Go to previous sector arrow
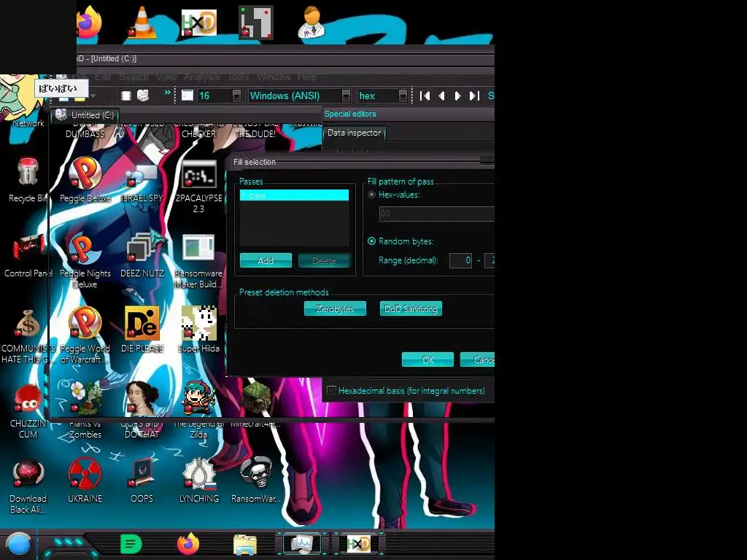 (x=441, y=96)
